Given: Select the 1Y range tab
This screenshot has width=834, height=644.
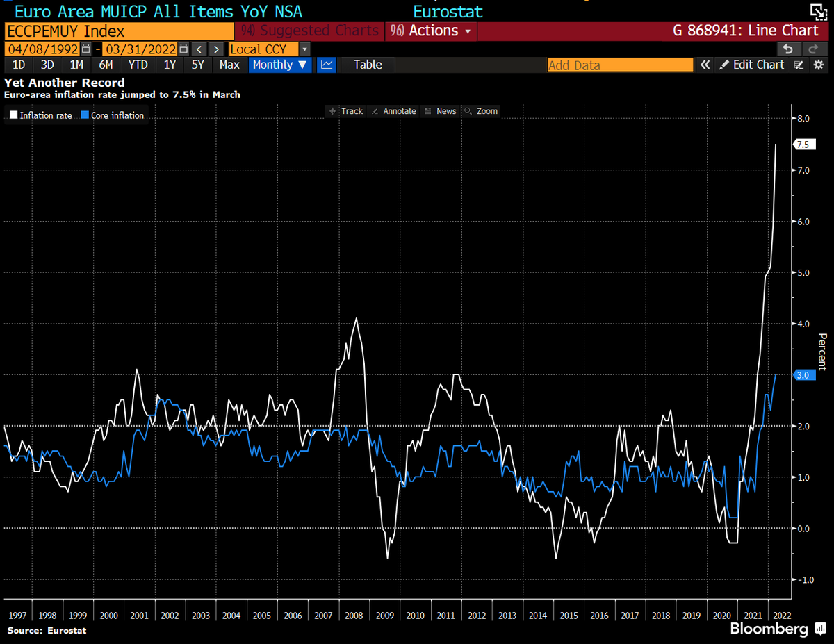Looking at the screenshot, I should [170, 65].
